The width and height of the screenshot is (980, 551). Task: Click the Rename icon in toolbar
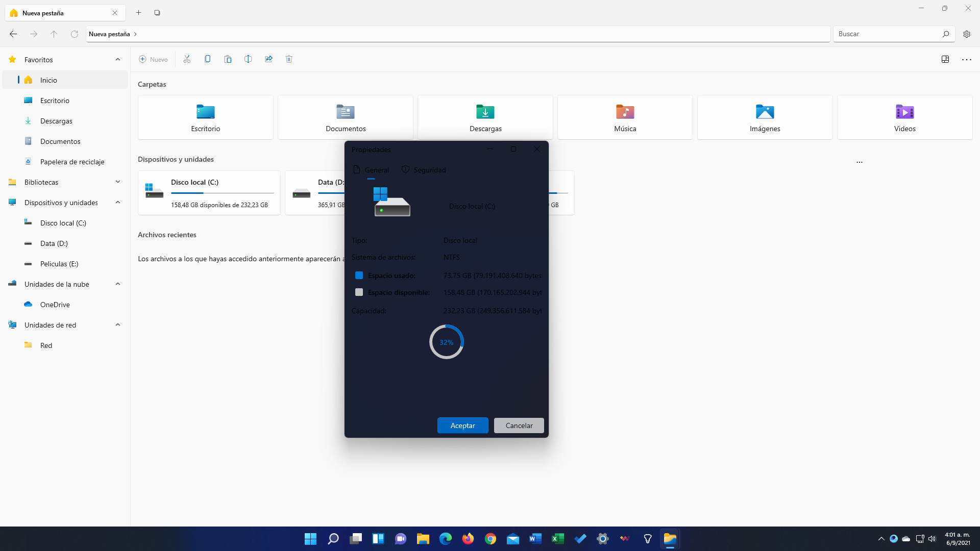[x=248, y=59]
